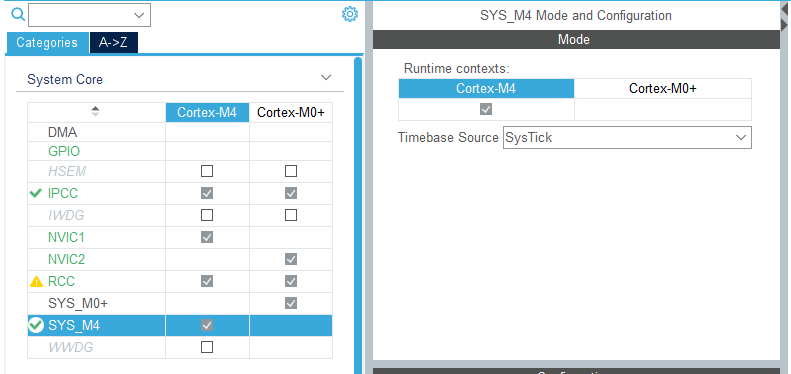This screenshot has height=374, width=791.
Task: Select NVIC1 in the peripheral list
Action: pyautogui.click(x=67, y=237)
